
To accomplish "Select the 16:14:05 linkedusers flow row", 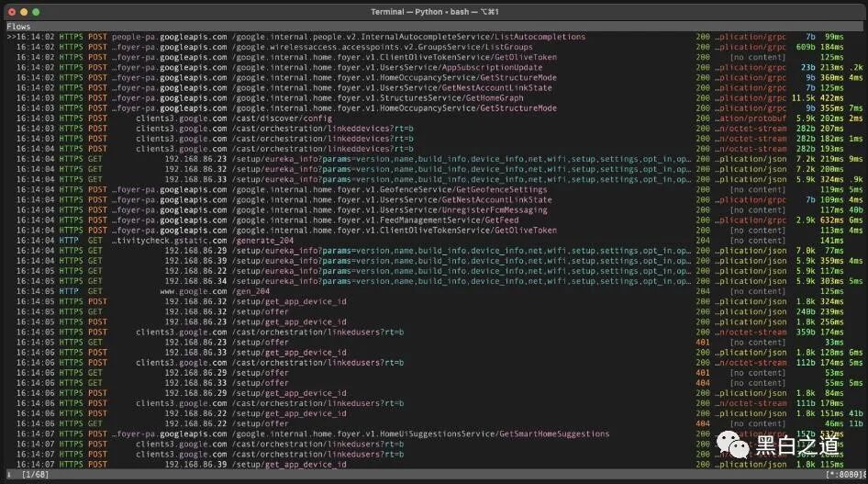I will [x=434, y=332].
